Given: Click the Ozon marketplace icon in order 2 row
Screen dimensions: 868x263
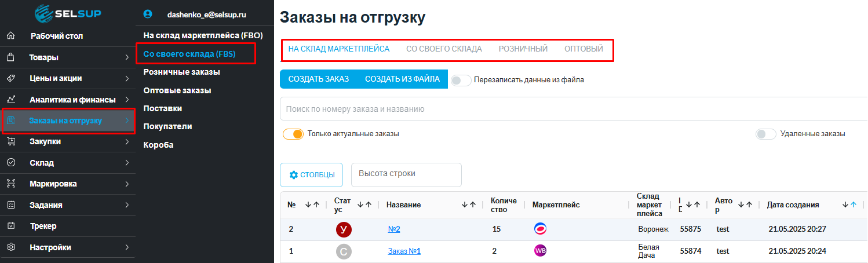Looking at the screenshot, I should click(x=540, y=229).
